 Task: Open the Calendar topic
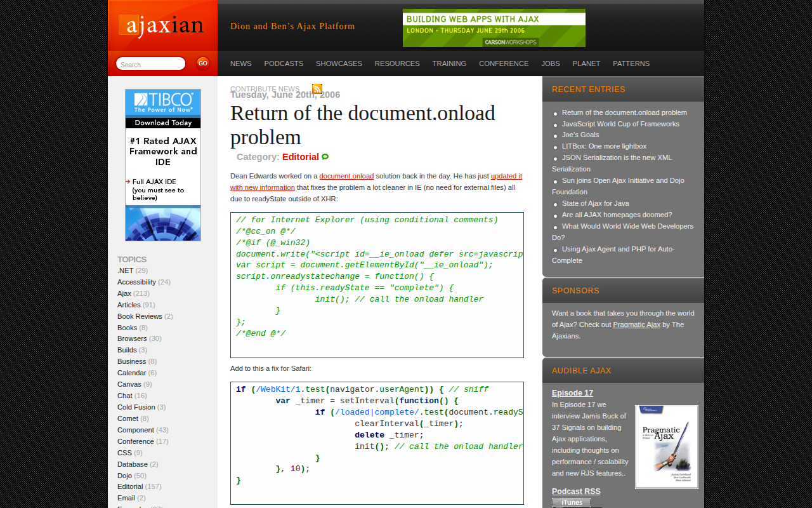click(x=131, y=373)
